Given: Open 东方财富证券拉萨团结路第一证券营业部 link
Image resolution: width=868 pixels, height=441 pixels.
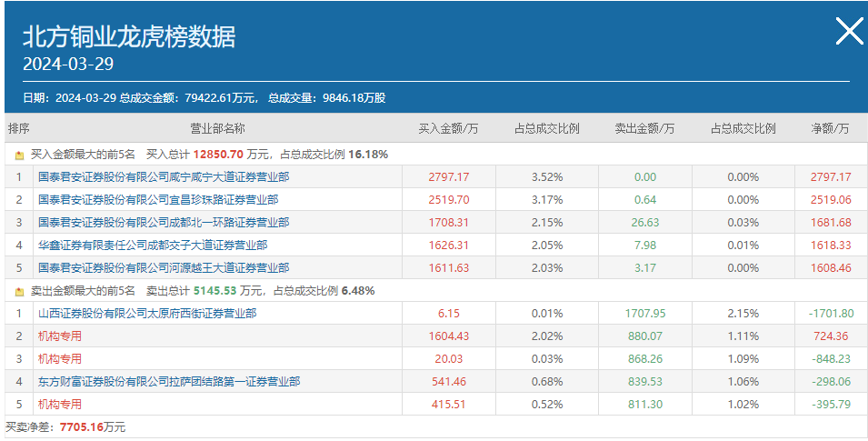Looking at the screenshot, I should click(169, 382).
